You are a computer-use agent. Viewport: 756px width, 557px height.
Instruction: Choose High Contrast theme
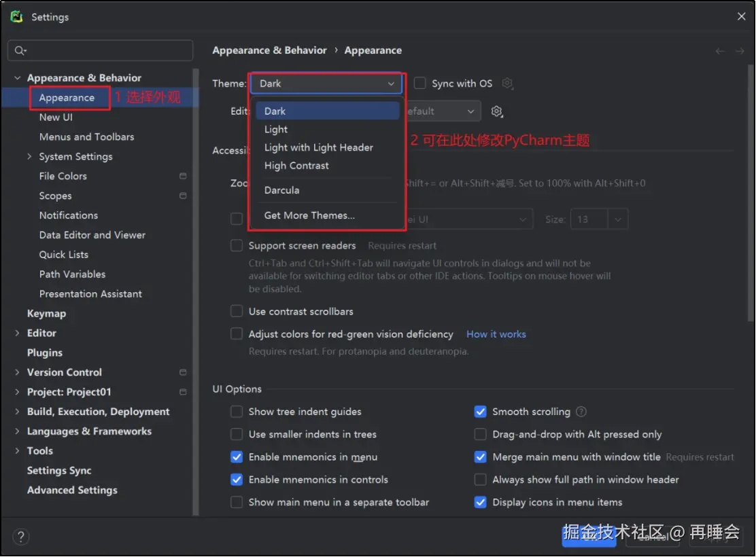point(328,166)
